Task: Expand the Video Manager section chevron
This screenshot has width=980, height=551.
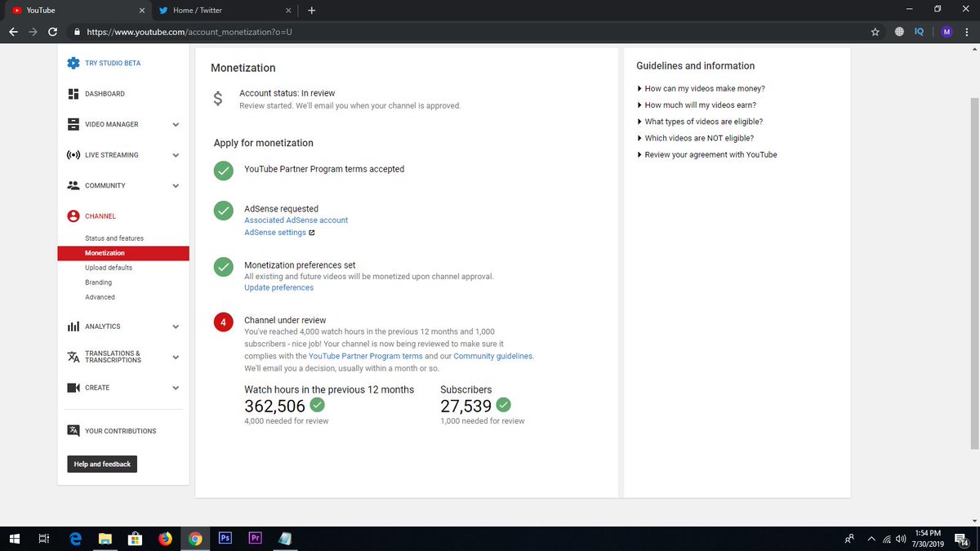Action: tap(176, 125)
